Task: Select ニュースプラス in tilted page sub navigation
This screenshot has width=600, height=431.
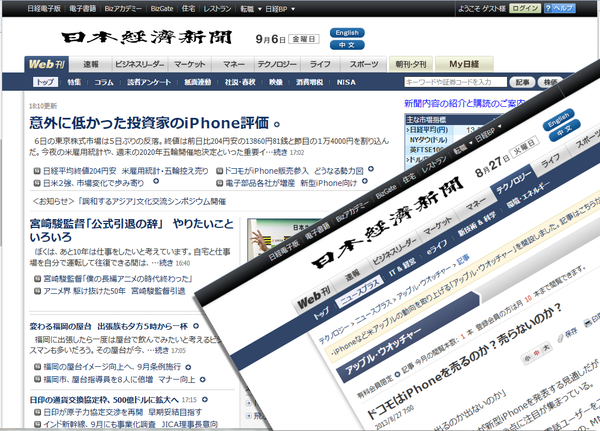Action: tap(360, 292)
